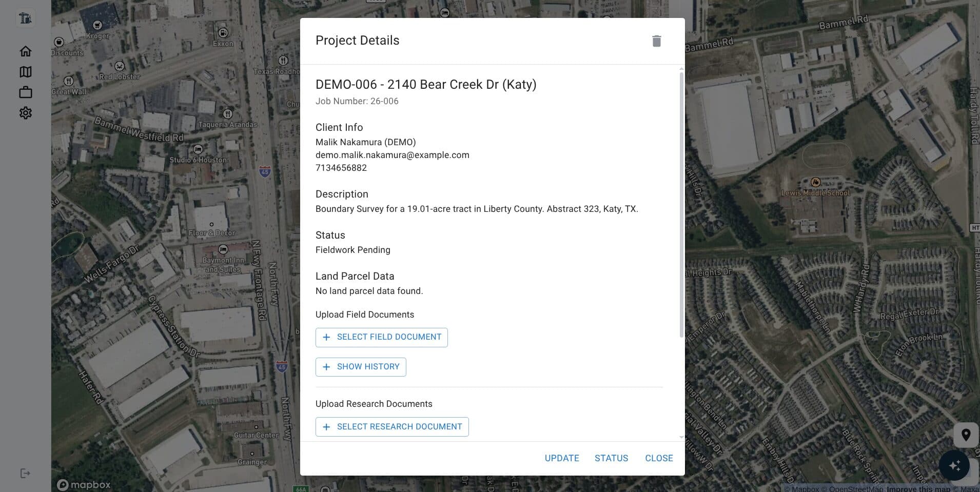Click the map location pin button
980x492 pixels.
[966, 435]
